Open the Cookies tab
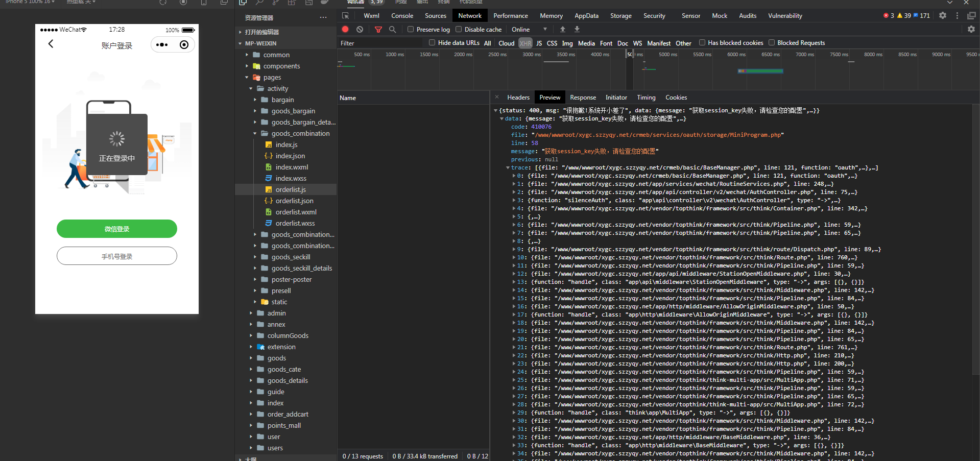The height and width of the screenshot is (461, 980). [x=676, y=98]
